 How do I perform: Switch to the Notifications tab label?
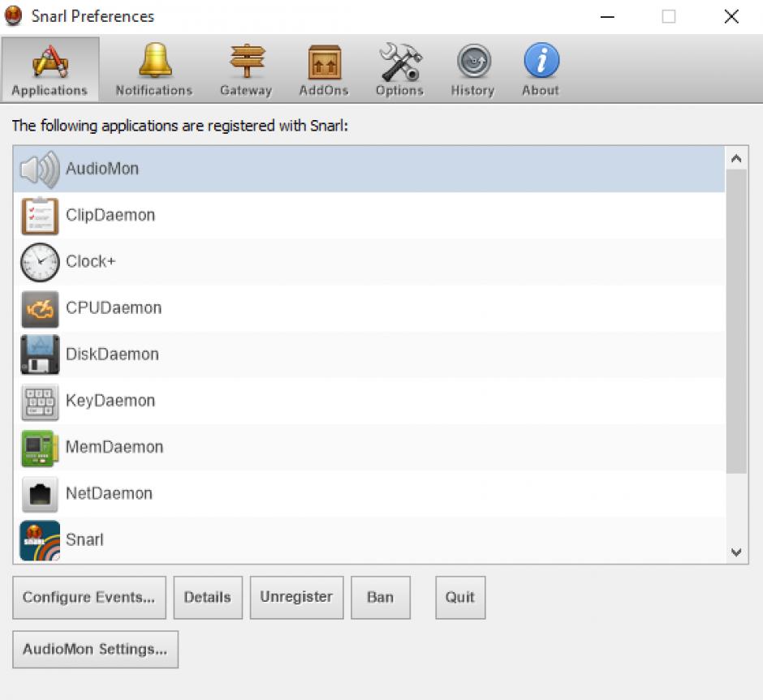coord(153,90)
